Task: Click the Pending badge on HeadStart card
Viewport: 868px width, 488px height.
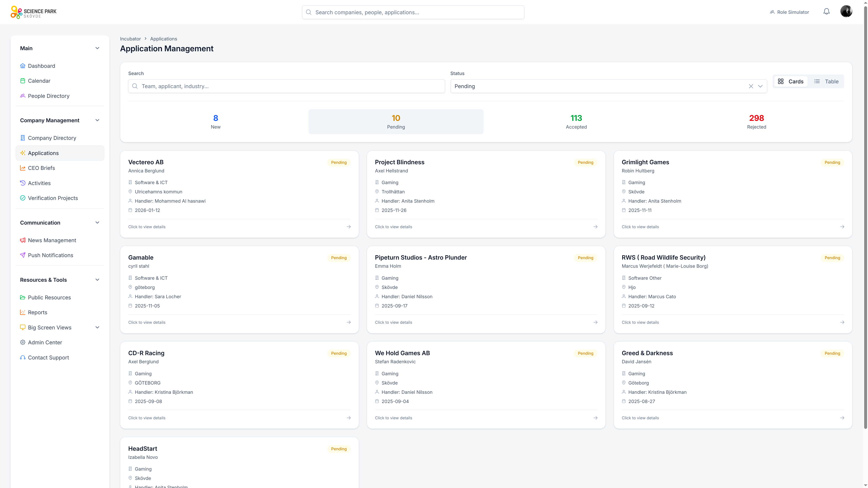Action: [339, 449]
